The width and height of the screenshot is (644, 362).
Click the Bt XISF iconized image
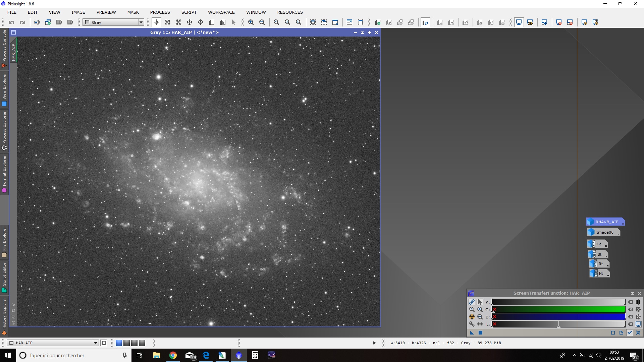click(598, 254)
